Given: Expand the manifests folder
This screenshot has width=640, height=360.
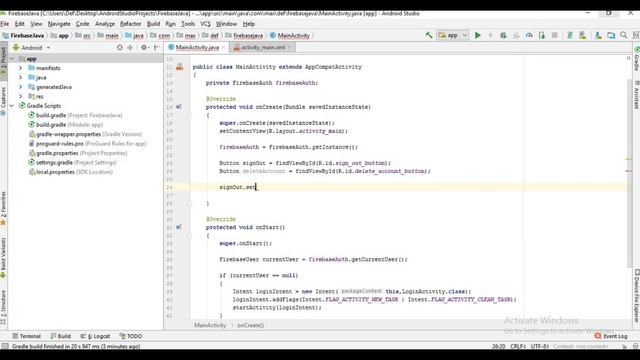Looking at the screenshot, I should coord(20,68).
